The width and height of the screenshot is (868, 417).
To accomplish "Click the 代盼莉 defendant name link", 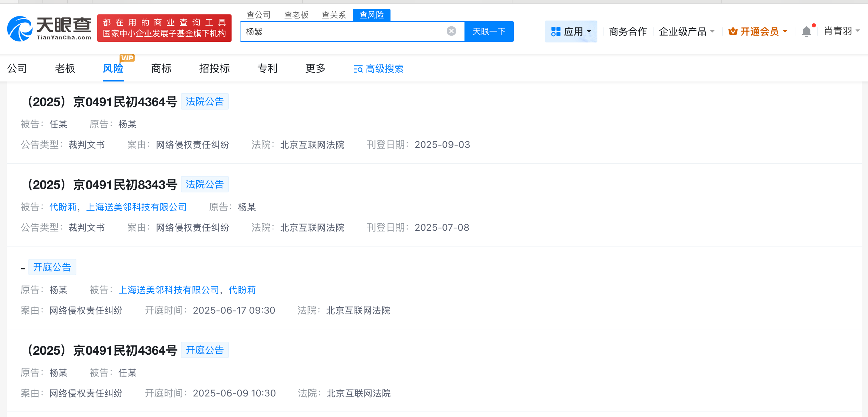I will point(63,207).
